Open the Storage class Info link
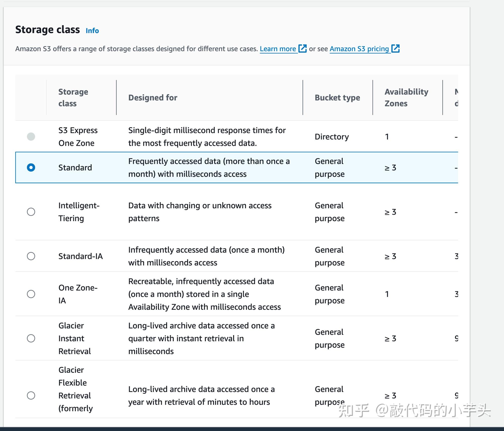Image resolution: width=504 pixels, height=431 pixels. point(92,31)
